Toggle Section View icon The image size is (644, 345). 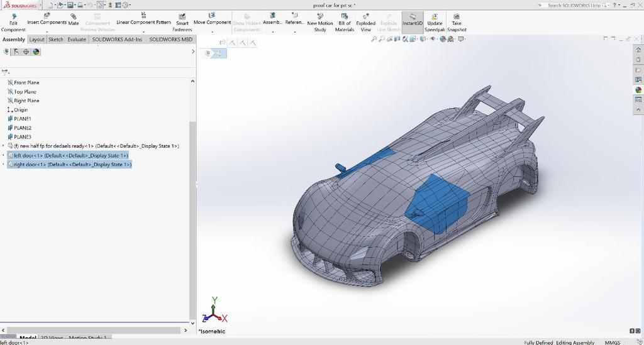397,39
